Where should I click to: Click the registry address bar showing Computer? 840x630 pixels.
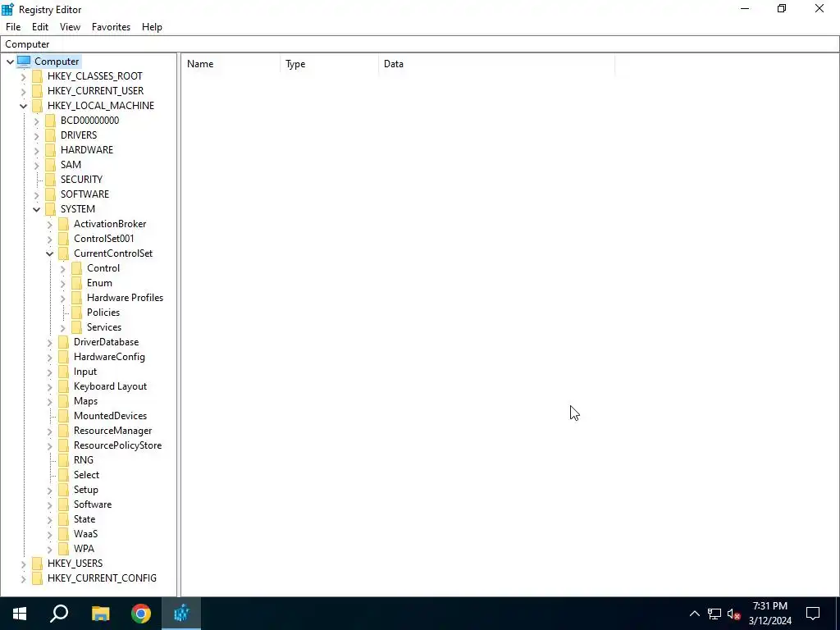(x=419, y=44)
